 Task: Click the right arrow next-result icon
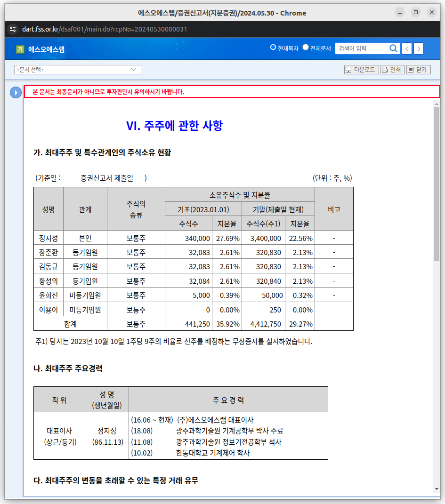click(x=418, y=48)
